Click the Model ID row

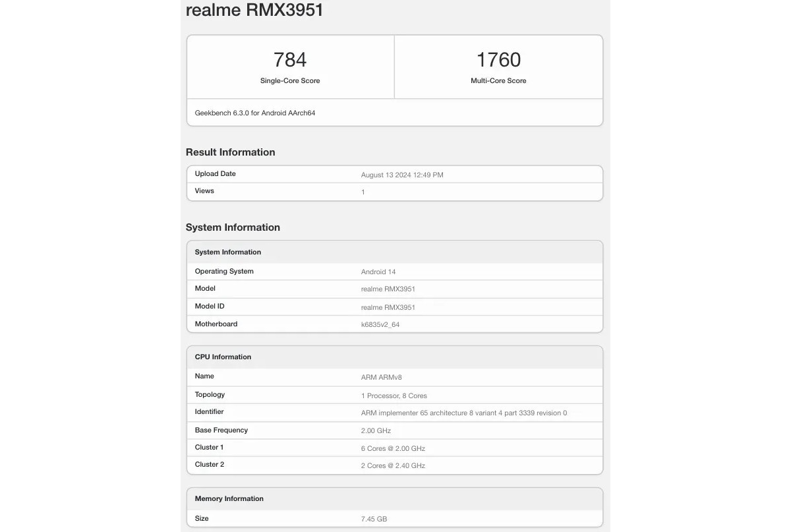pos(209,306)
